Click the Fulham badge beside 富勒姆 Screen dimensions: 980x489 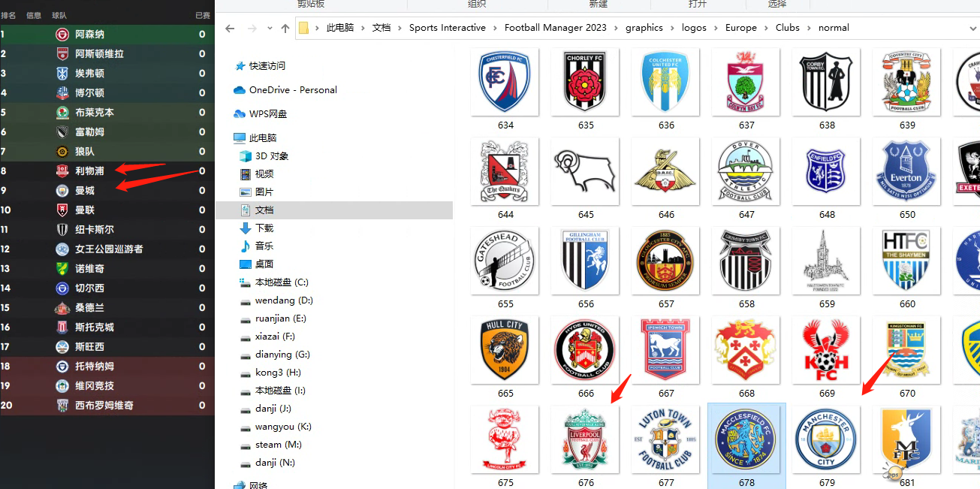[62, 132]
